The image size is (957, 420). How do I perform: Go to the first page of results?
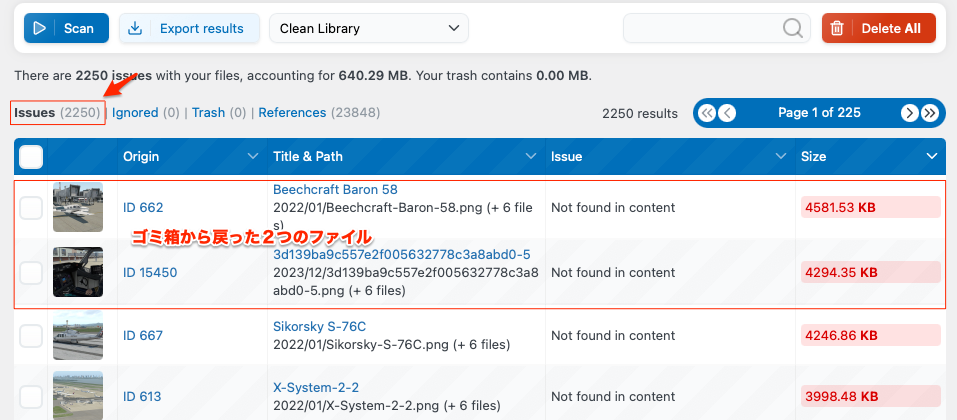tap(707, 113)
